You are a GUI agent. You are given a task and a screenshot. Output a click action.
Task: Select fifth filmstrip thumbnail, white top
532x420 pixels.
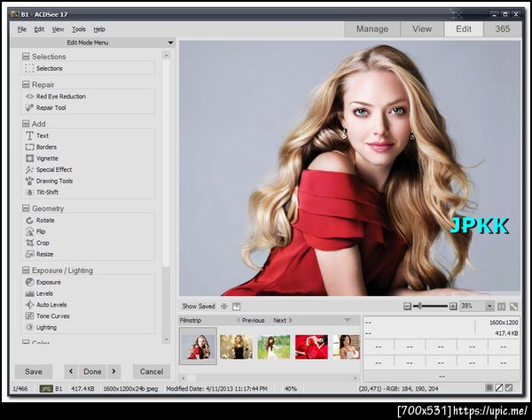347,346
